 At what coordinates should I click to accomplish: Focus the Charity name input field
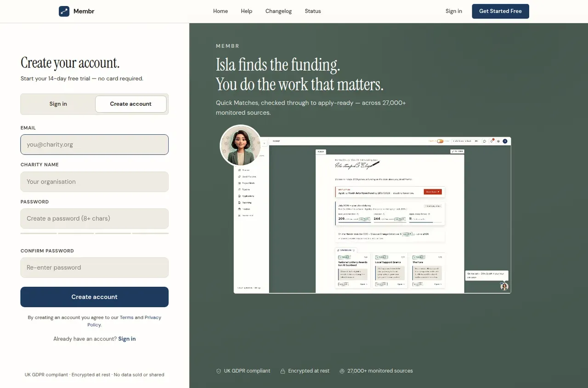(x=95, y=182)
